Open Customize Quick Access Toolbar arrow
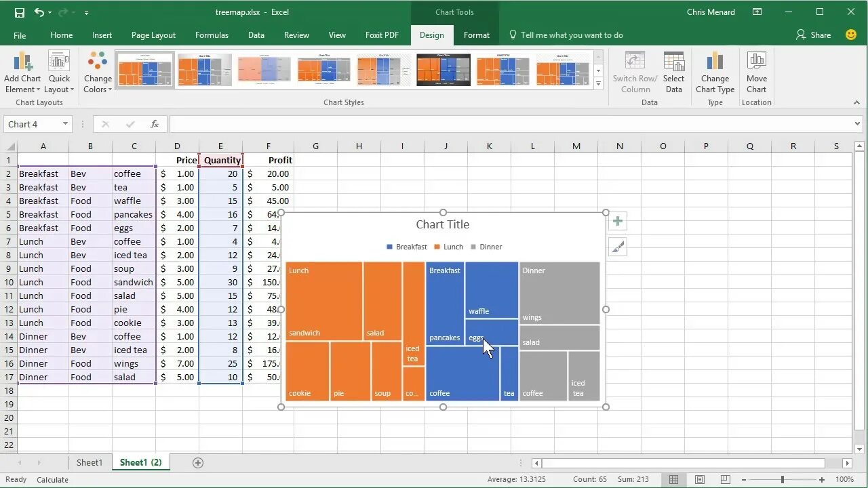The image size is (868, 488). point(86,13)
